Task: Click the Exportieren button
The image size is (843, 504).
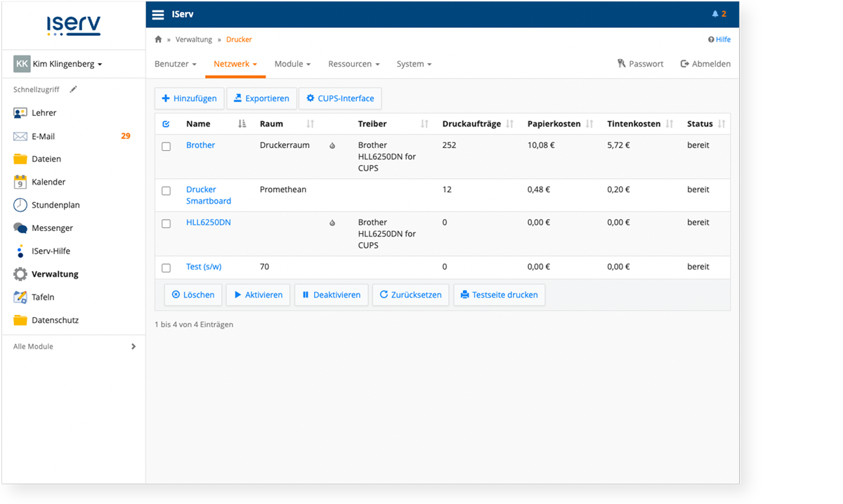Action: [x=261, y=98]
